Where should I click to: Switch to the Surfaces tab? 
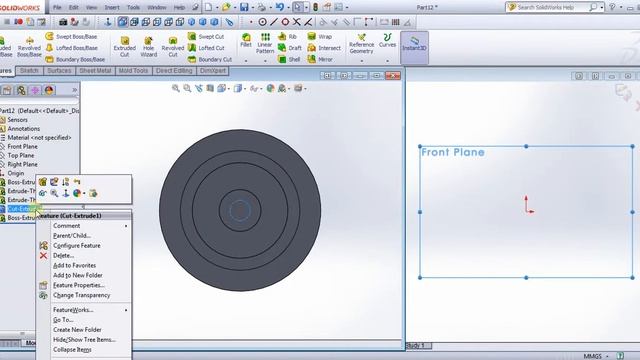click(x=59, y=71)
